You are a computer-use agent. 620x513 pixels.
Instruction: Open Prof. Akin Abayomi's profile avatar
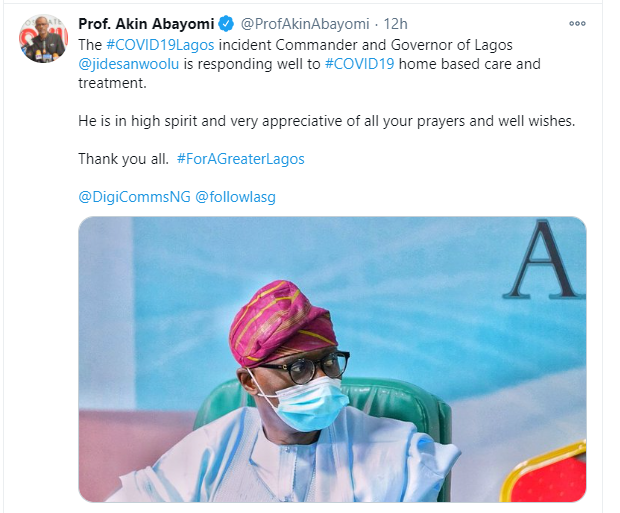[x=43, y=39]
